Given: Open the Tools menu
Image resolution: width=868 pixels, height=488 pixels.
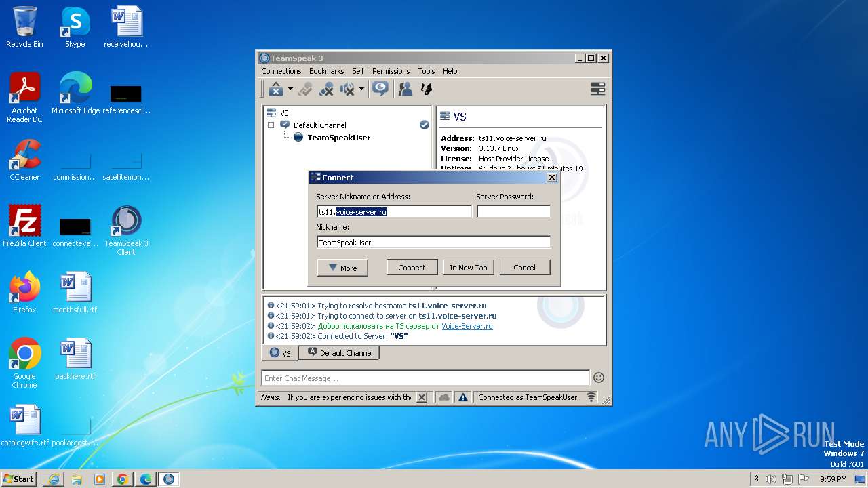Looking at the screenshot, I should point(427,71).
